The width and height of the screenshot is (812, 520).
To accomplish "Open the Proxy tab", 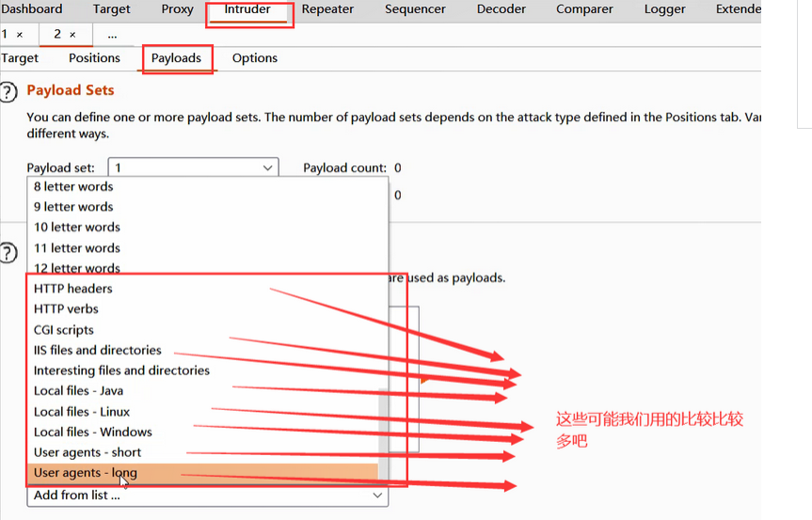I will [x=177, y=8].
